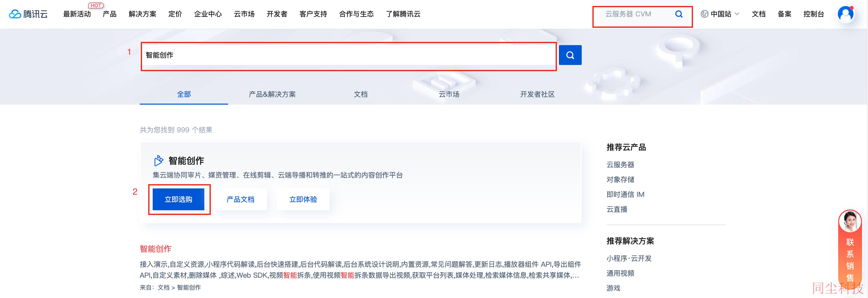
Task: Click the 产品文档 button
Action: point(240,199)
